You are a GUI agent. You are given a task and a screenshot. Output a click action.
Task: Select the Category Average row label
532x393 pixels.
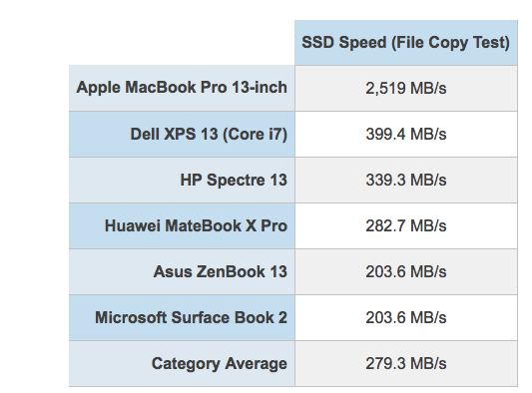click(182, 363)
